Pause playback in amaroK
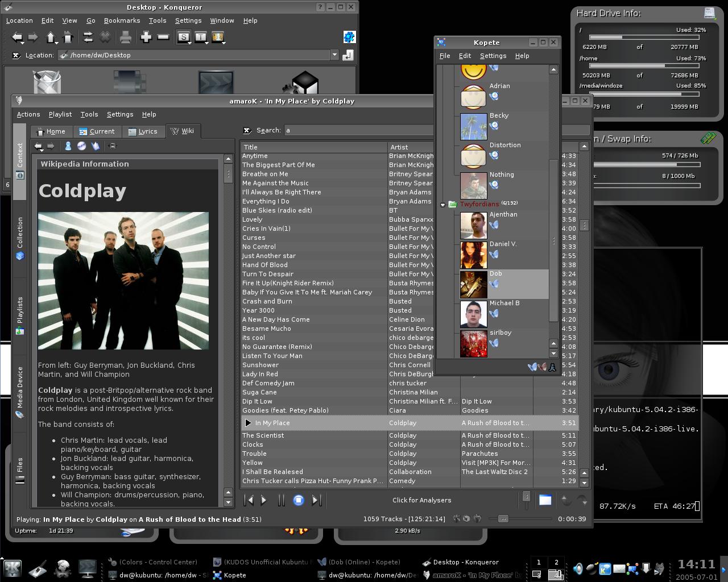The height and width of the screenshot is (582, 728). click(281, 500)
